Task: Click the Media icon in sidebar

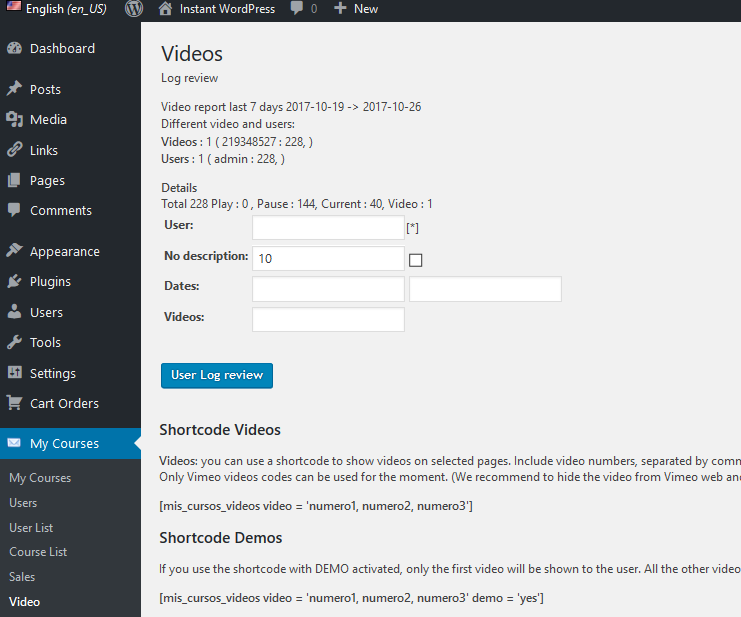Action: [15, 119]
